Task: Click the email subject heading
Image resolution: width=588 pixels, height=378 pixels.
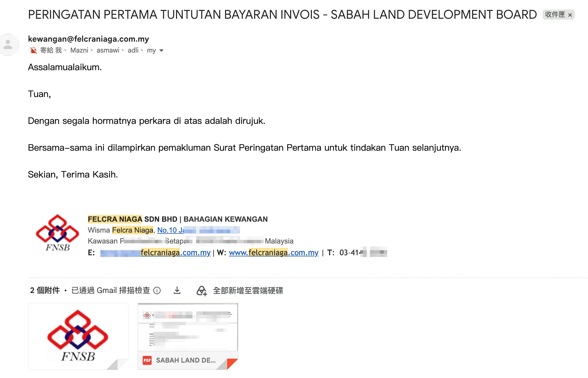Action: pos(283,15)
